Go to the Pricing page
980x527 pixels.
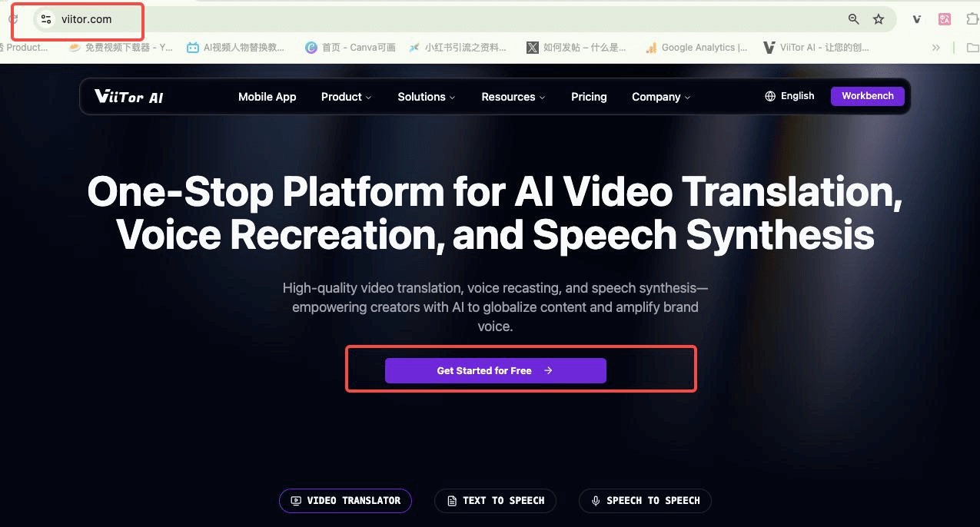pos(589,97)
